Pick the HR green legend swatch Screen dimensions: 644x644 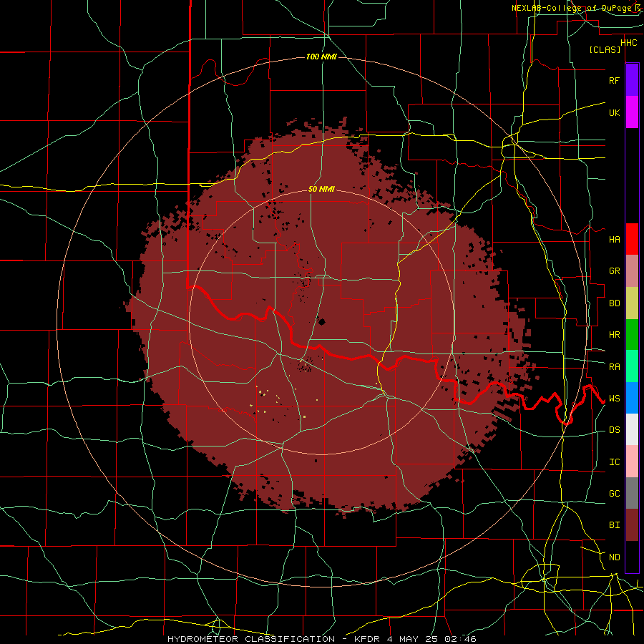(632, 335)
